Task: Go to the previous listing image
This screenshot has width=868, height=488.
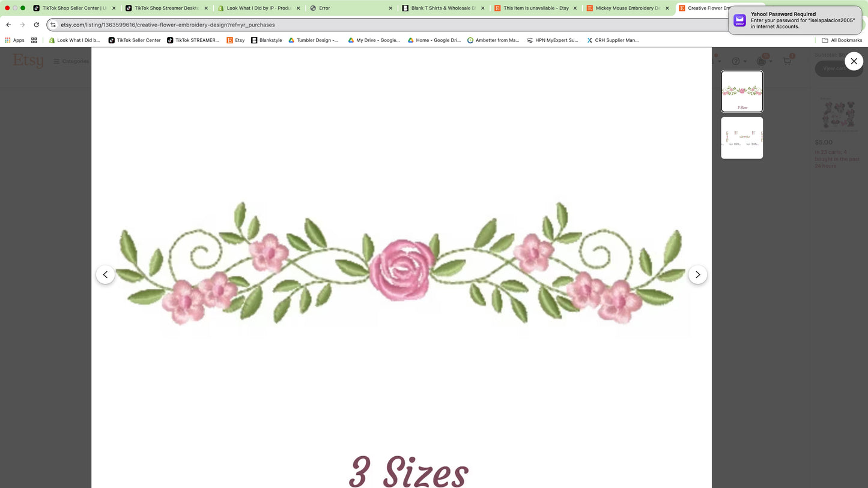Action: (105, 274)
